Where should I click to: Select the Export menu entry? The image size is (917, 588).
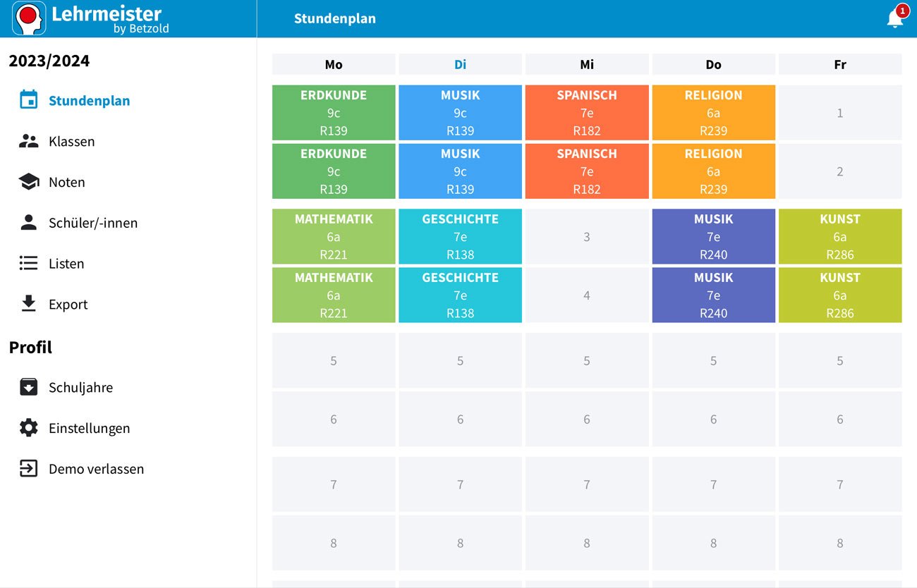[x=68, y=305]
